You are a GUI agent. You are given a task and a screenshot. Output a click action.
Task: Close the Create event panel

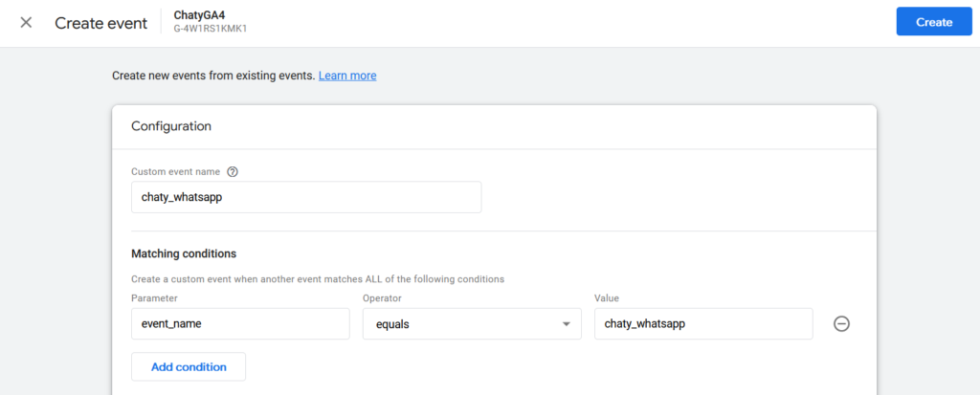(x=26, y=23)
